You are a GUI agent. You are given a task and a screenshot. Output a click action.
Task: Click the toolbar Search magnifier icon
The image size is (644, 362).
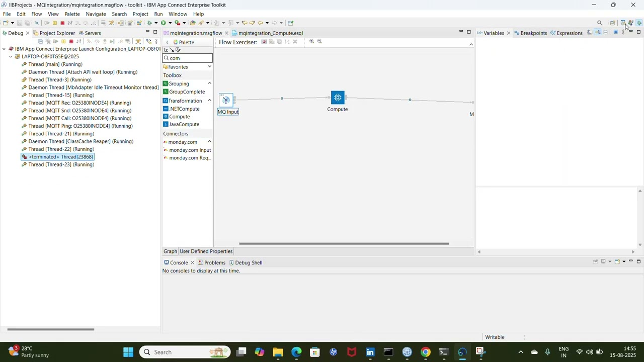coord(600,23)
